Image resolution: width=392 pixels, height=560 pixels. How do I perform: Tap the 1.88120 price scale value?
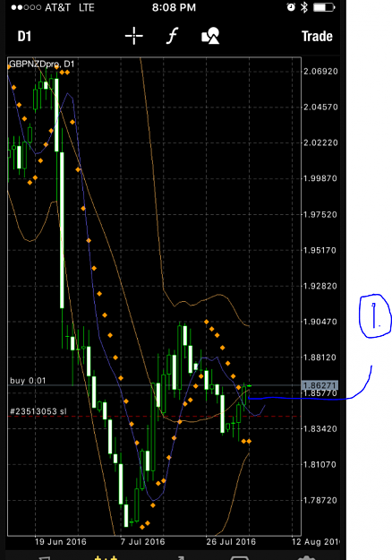click(320, 358)
